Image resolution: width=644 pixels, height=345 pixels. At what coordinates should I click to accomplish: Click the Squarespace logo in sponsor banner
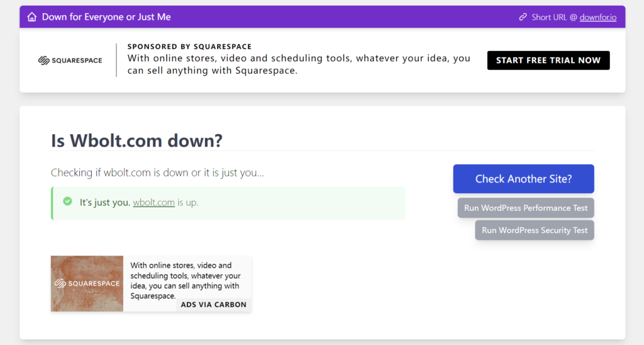point(70,60)
